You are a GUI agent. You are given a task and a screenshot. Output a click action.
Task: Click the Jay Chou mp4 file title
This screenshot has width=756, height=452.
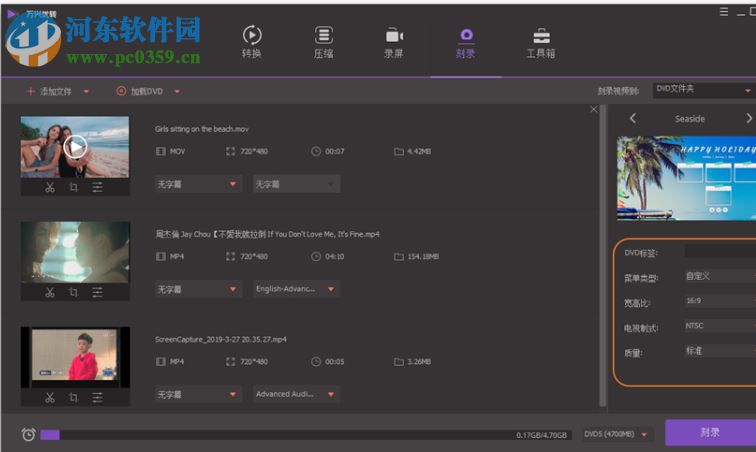click(267, 234)
